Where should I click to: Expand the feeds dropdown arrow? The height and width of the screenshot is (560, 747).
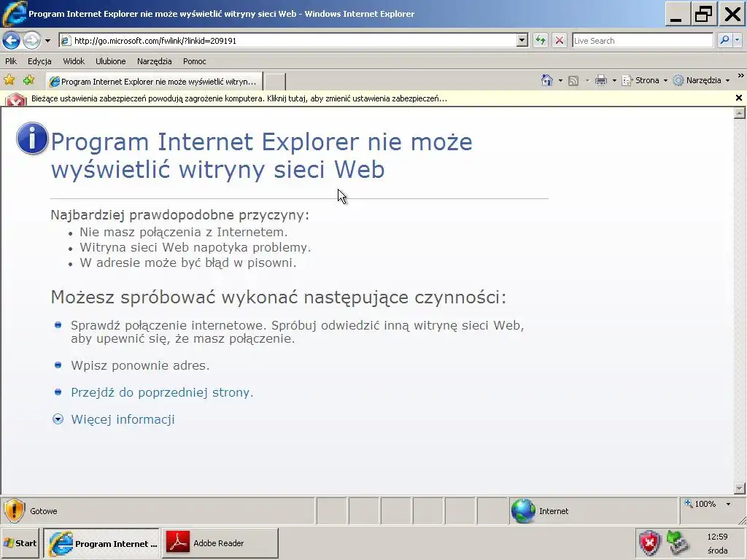(x=587, y=80)
